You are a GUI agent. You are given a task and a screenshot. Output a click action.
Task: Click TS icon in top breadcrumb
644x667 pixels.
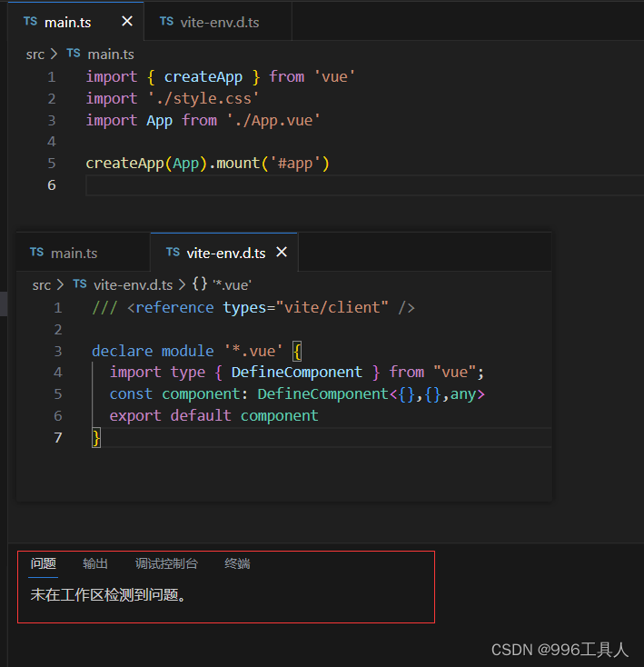pyautogui.click(x=73, y=54)
